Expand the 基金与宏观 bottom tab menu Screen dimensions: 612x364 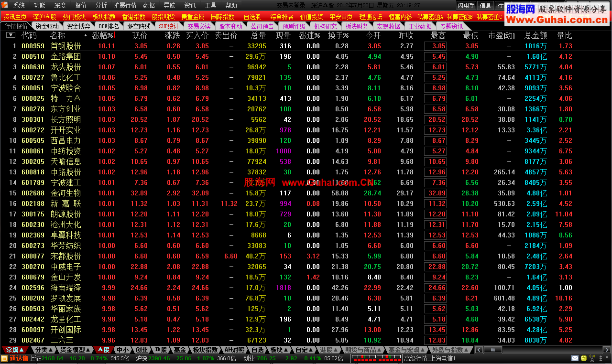406,350
